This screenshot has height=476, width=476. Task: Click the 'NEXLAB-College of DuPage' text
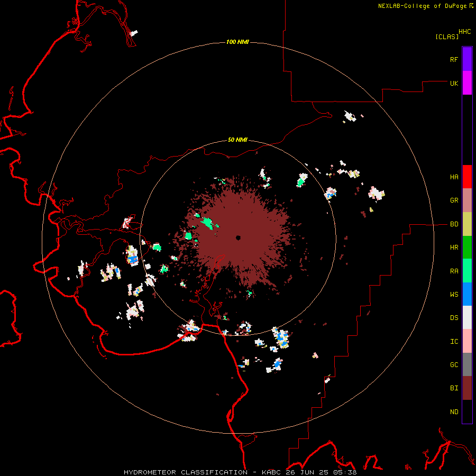point(422,6)
